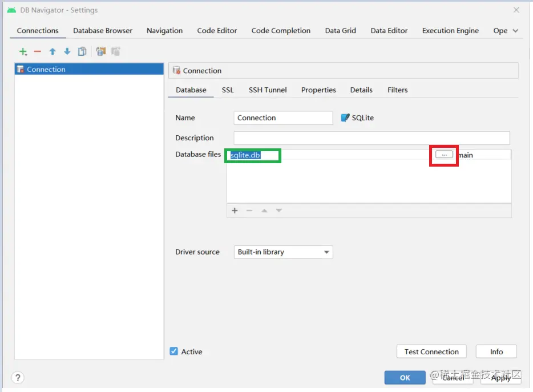Switch to Data Grid tab
533x392 pixels.
coord(340,31)
